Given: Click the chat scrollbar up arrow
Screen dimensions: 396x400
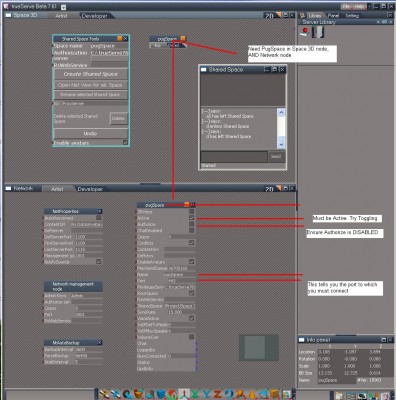Looking at the screenshot, I should [x=281, y=112].
